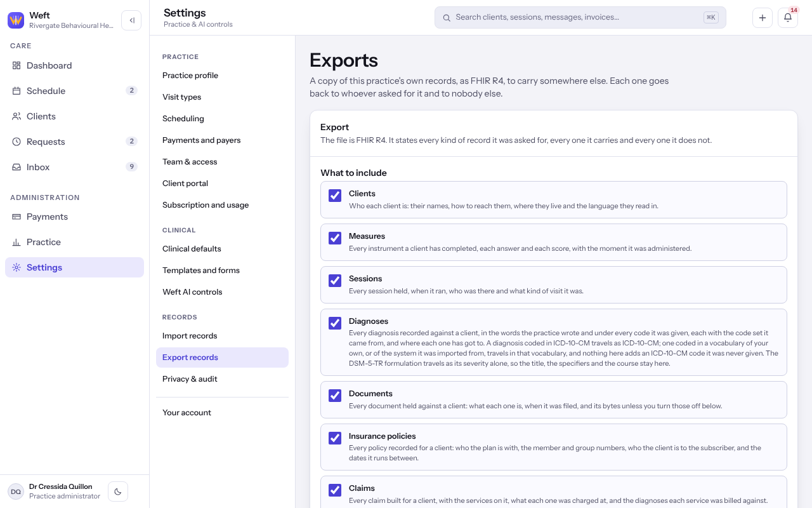Open Templates and forms

pos(222,271)
